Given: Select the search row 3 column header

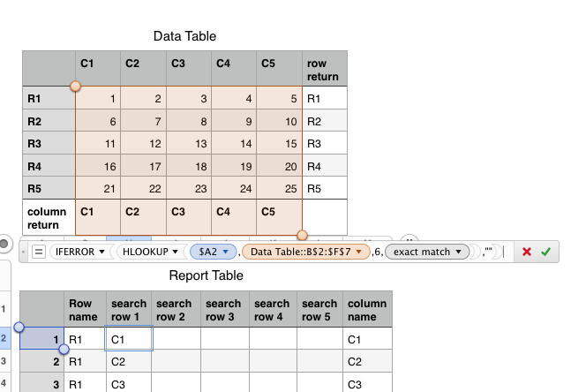Looking at the screenshot, I should (225, 309).
